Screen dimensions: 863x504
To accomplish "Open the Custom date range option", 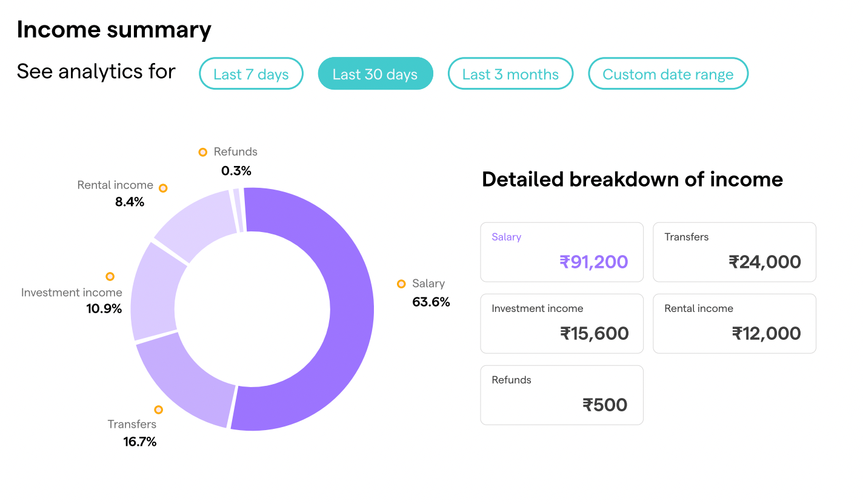I will 668,74.
